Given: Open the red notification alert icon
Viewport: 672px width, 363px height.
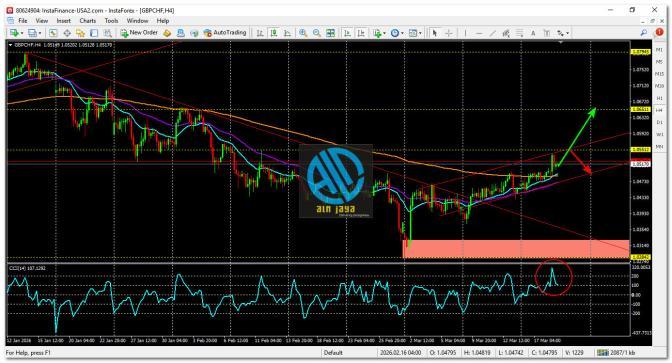Looking at the screenshot, I should [659, 33].
